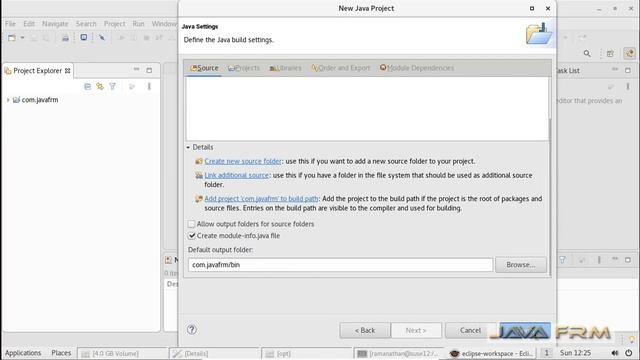
Task: Switch to the Projects tab
Action: coord(244,68)
